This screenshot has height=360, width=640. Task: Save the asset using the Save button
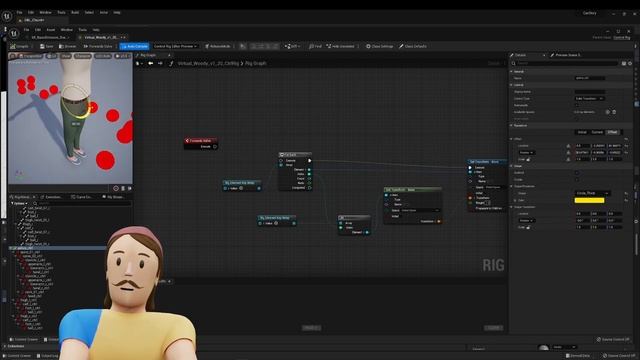(47, 47)
